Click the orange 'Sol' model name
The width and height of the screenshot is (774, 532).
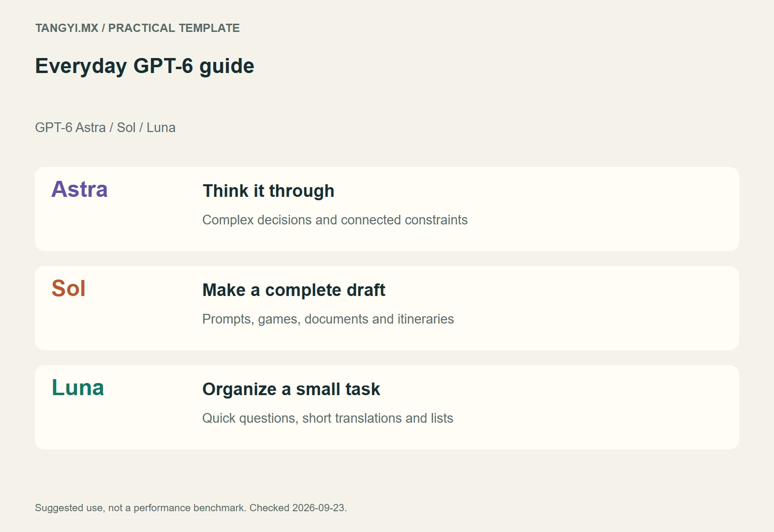coord(69,289)
